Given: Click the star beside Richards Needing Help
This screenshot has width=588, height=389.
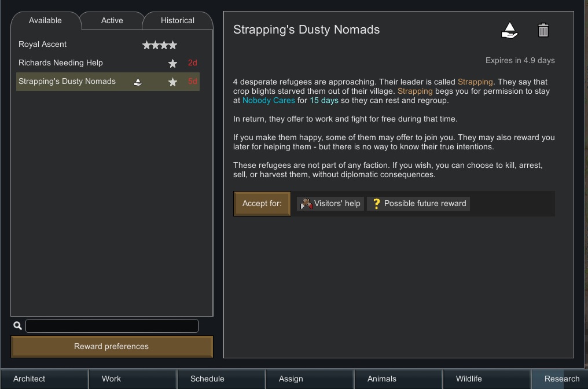Looking at the screenshot, I should (172, 63).
